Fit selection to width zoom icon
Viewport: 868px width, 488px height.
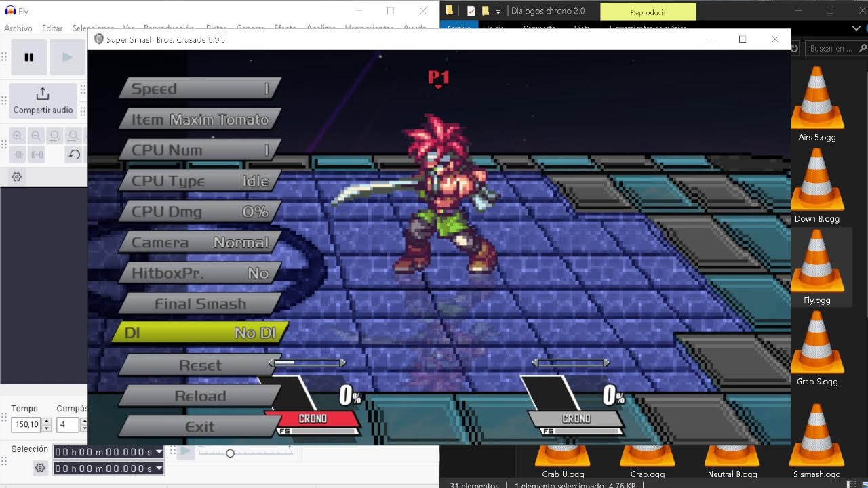(x=55, y=136)
